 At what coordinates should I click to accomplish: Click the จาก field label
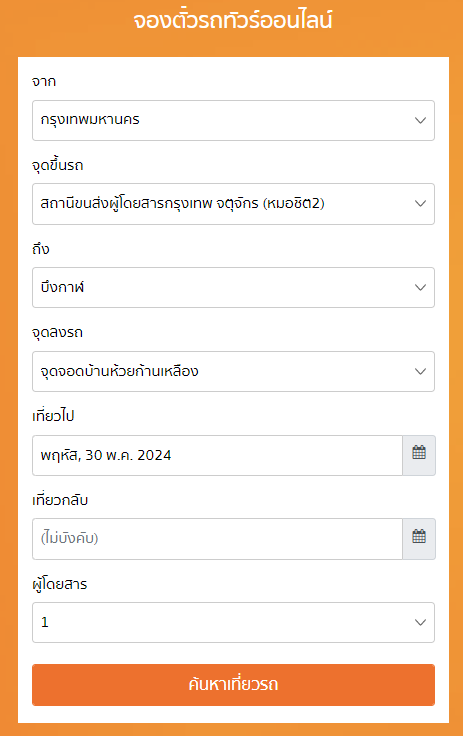point(44,82)
